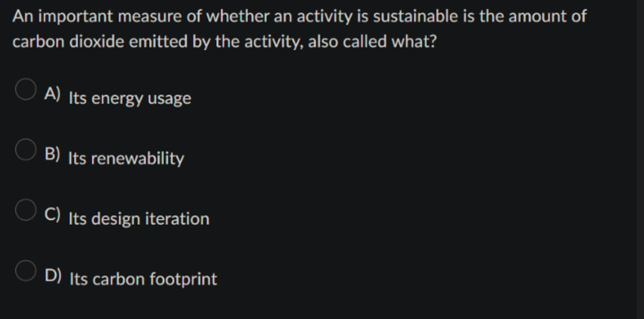Click the word 'footprint' in option D
Screen dimensions: 644x319
(183, 279)
